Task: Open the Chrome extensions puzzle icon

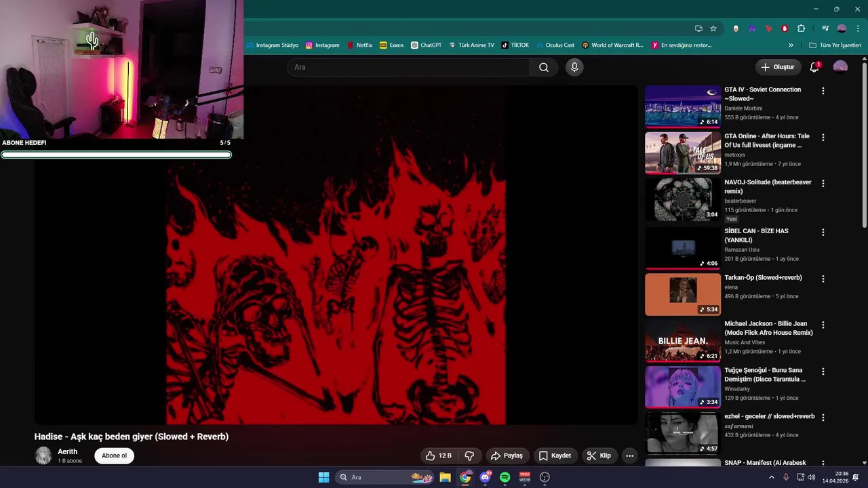Action: [x=801, y=28]
